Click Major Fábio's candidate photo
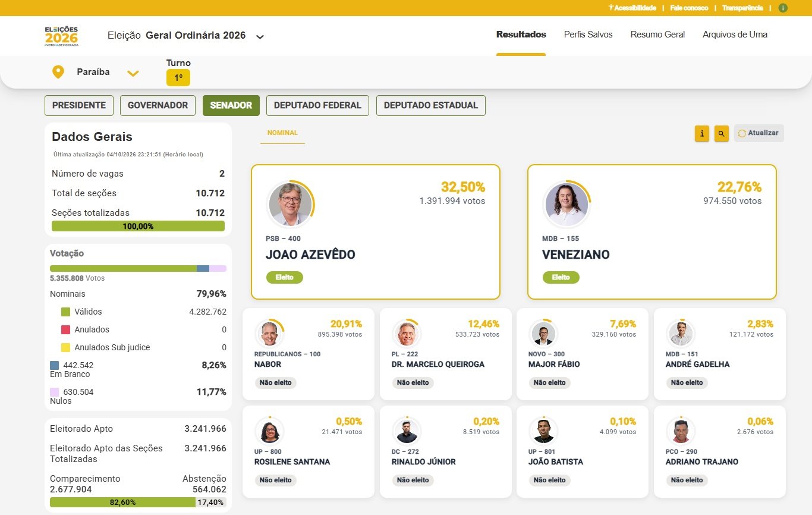This screenshot has width=812, height=515. point(543,333)
